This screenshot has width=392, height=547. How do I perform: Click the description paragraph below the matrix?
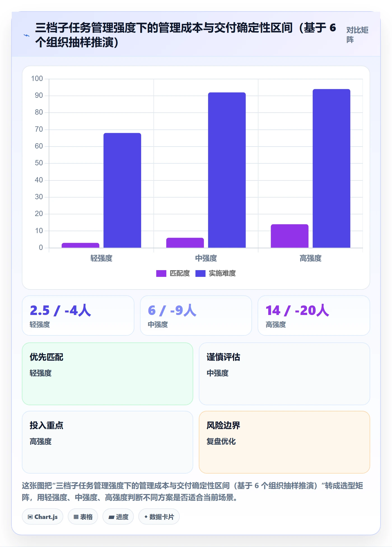point(193,491)
